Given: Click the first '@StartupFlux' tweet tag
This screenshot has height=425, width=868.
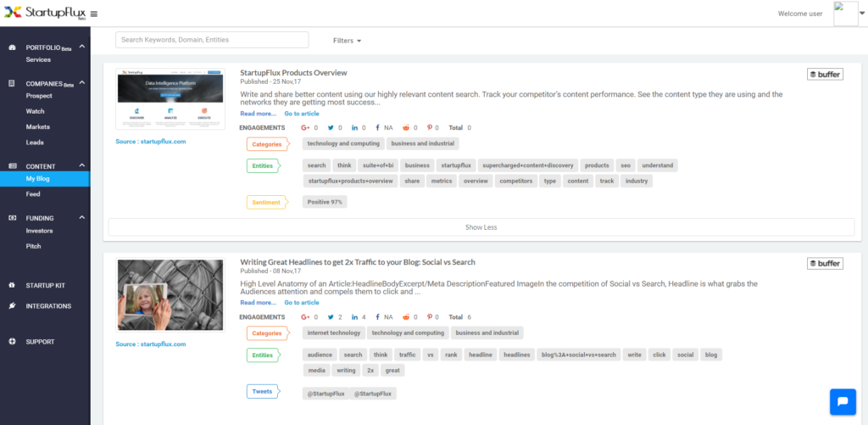Looking at the screenshot, I should click(326, 394).
